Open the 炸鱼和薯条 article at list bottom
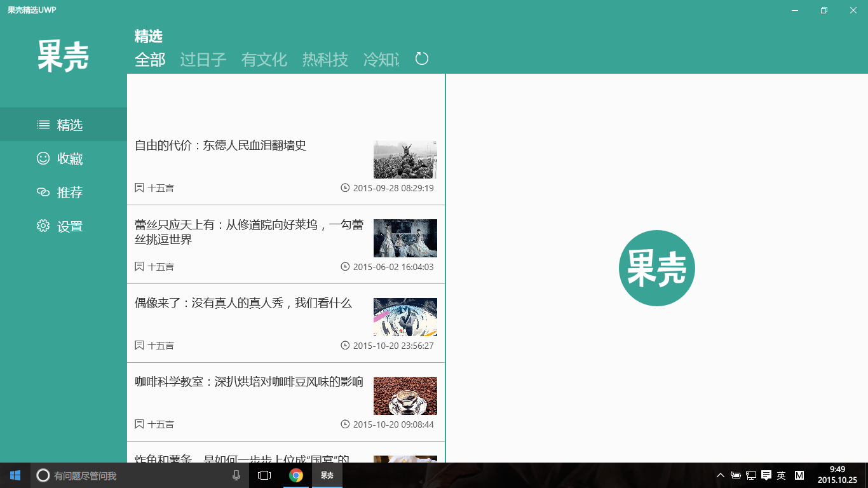The height and width of the screenshot is (488, 868). [242, 458]
